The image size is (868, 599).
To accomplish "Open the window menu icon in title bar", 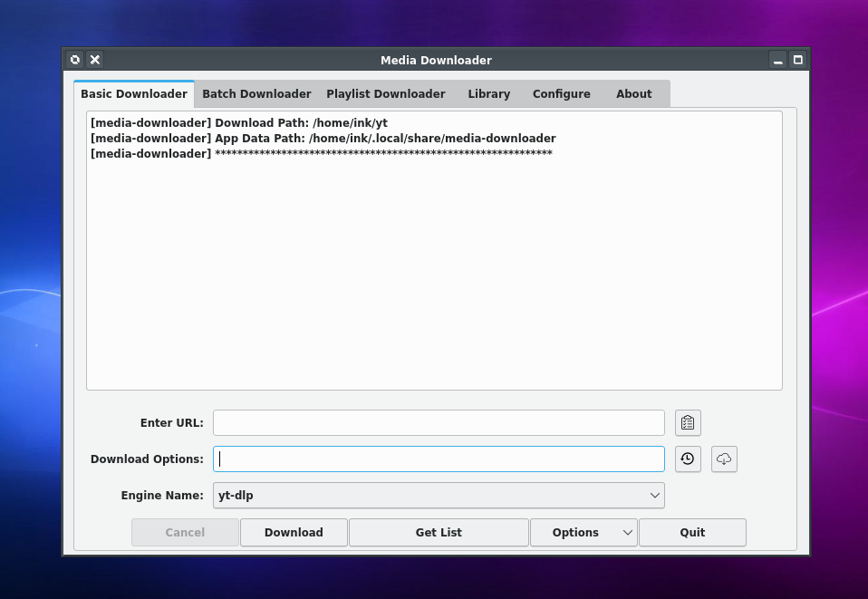I will pyautogui.click(x=74, y=60).
